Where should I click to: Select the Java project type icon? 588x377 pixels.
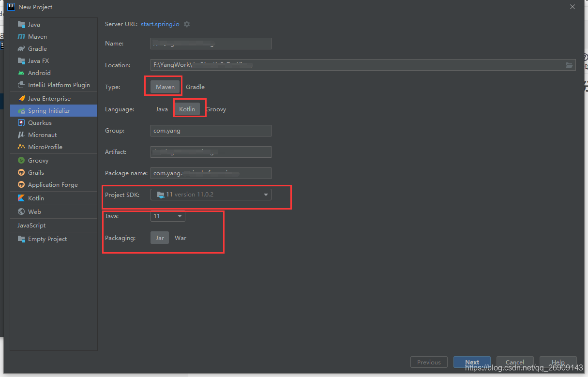[21, 24]
